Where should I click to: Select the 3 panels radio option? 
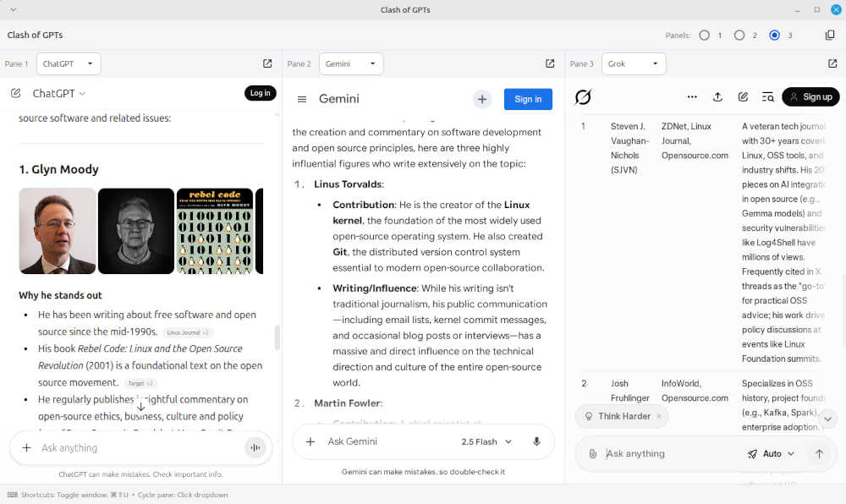coord(774,36)
